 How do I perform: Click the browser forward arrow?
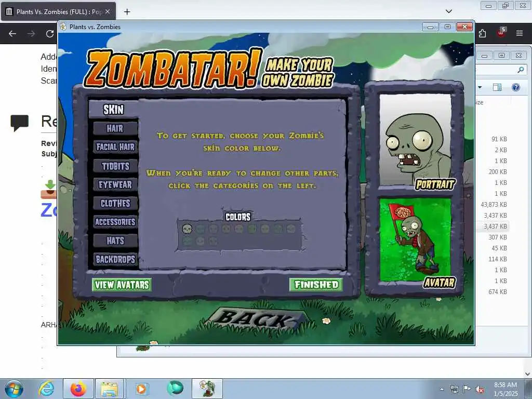click(x=31, y=34)
